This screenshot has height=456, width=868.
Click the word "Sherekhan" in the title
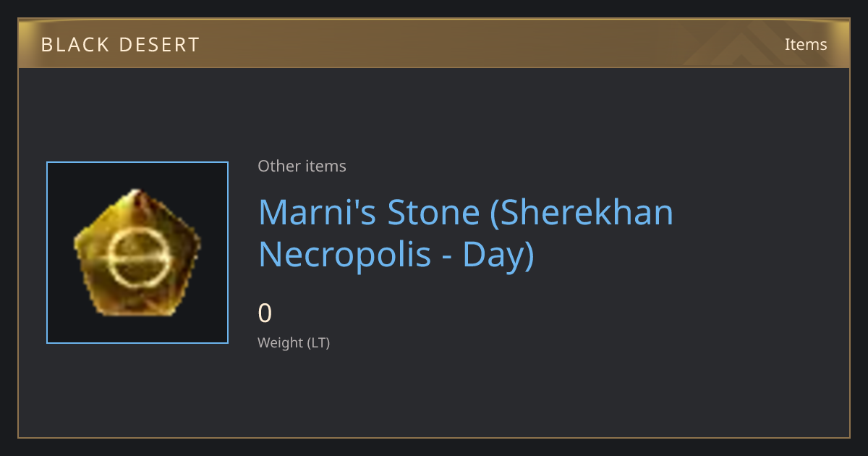(582, 212)
